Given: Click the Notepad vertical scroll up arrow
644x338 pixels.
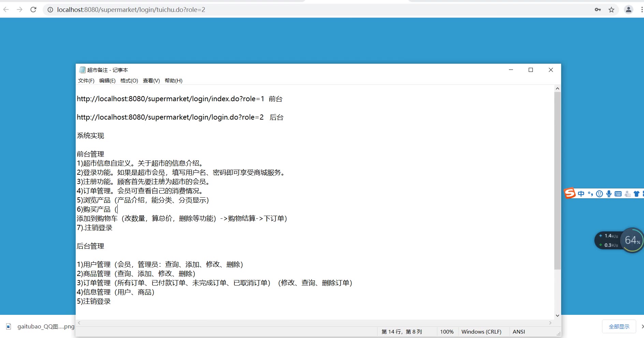Looking at the screenshot, I should (557, 89).
